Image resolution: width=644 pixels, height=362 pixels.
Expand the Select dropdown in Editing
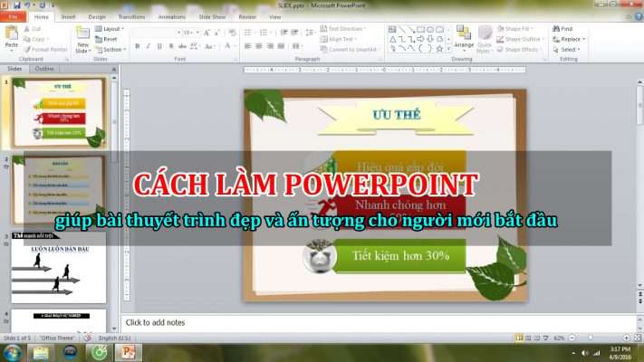click(570, 50)
